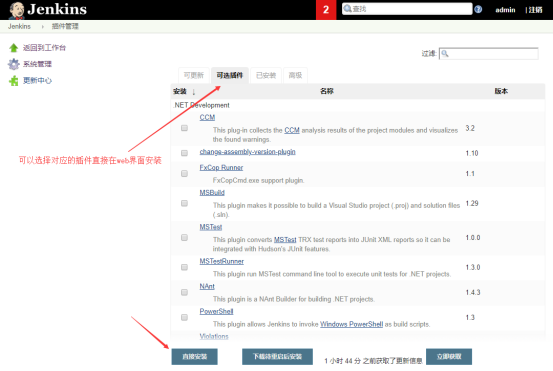Click the 直接安装 button
553x371 pixels.
[195, 357]
